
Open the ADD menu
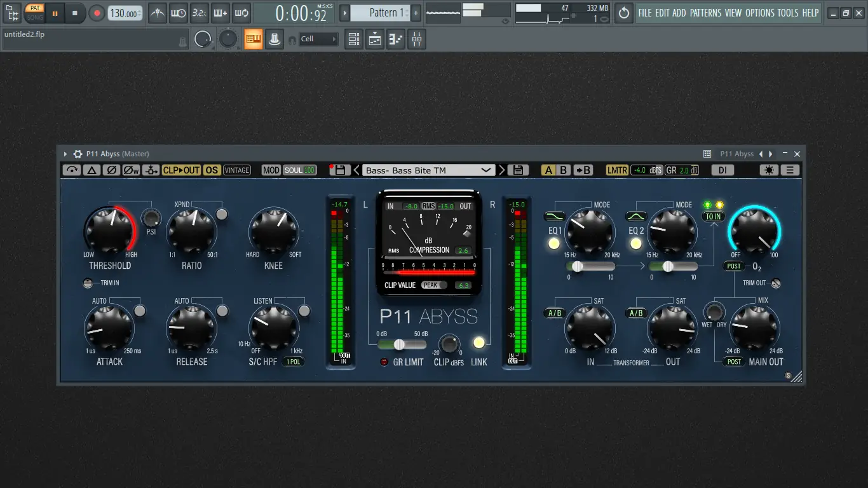[x=679, y=13]
